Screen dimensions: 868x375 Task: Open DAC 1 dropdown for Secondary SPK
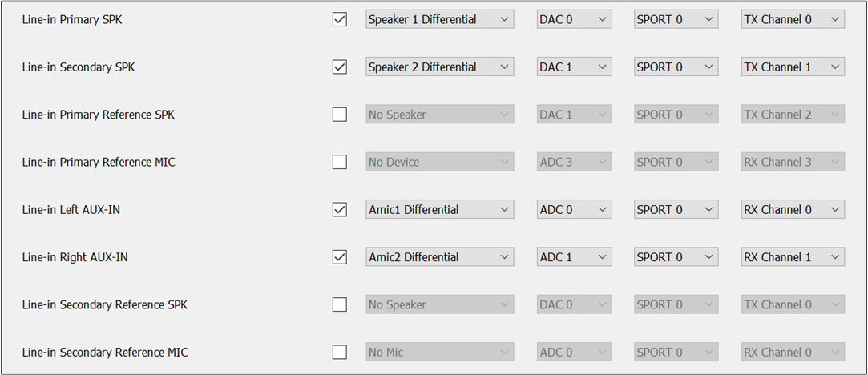574,67
